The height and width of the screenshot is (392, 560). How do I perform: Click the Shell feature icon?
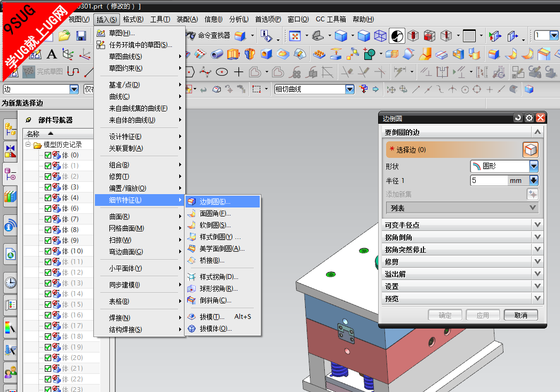coord(458,54)
